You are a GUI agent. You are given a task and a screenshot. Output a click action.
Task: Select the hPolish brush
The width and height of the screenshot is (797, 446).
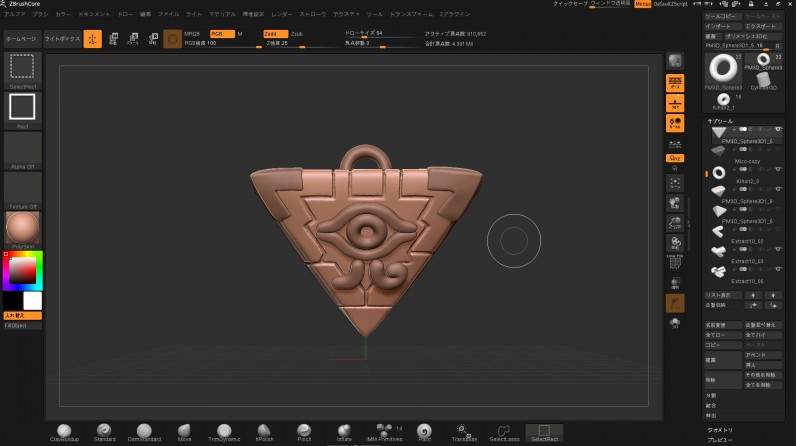click(264, 431)
